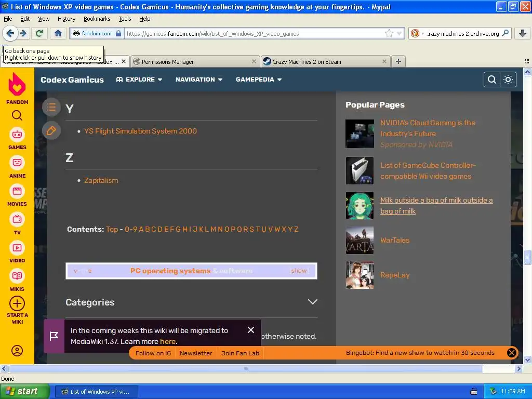Bookmark this page with the star icon
Image resolution: width=532 pixels, height=399 pixels.
point(389,33)
